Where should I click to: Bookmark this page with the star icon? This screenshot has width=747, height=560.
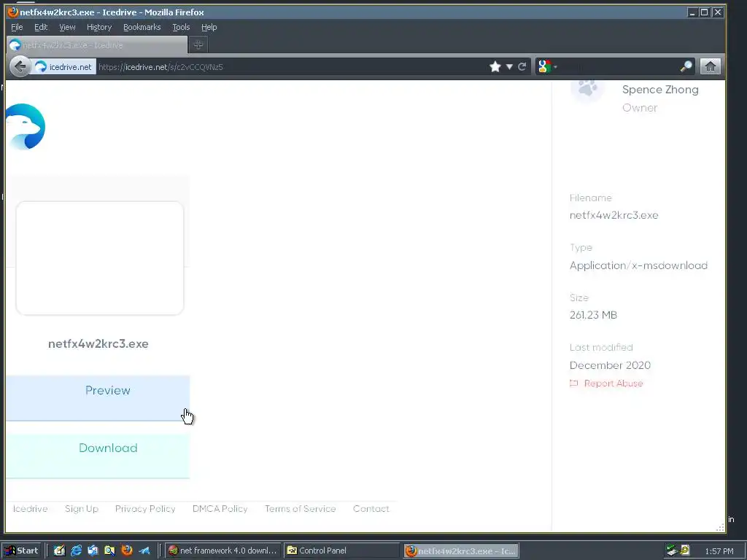(495, 66)
